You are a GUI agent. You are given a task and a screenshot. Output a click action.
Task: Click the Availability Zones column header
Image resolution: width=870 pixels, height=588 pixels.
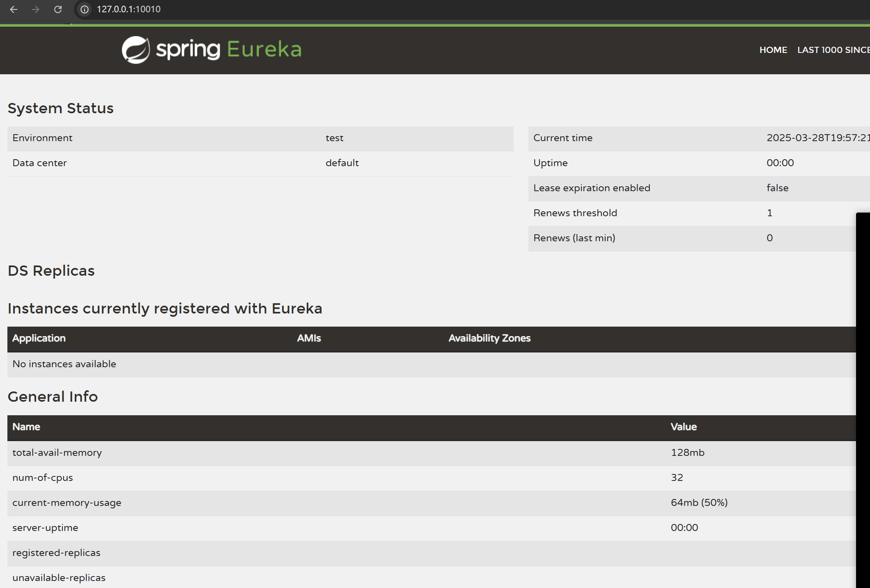pyautogui.click(x=489, y=338)
